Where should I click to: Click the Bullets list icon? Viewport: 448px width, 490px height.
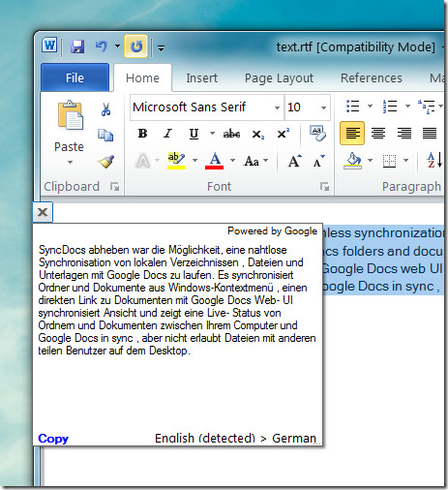click(352, 106)
